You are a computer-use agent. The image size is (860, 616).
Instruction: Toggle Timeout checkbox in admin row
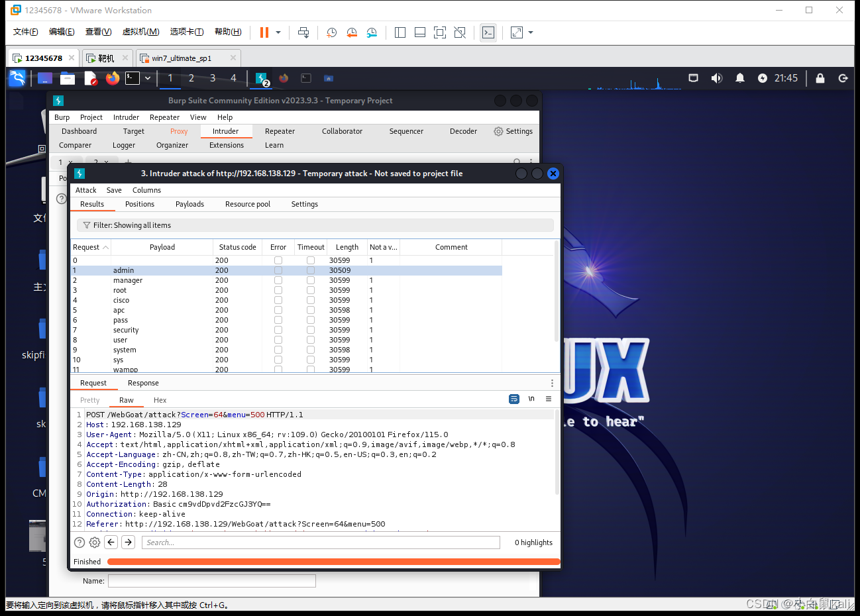point(311,270)
